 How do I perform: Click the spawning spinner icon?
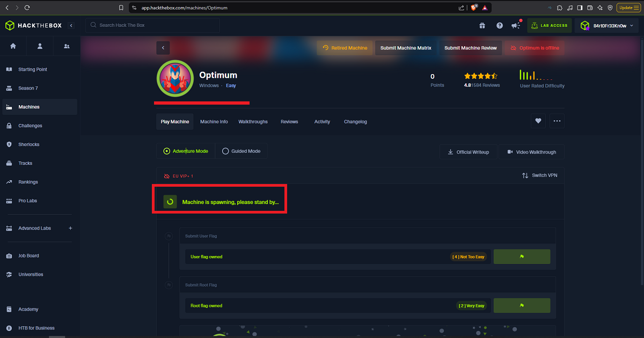[170, 202]
